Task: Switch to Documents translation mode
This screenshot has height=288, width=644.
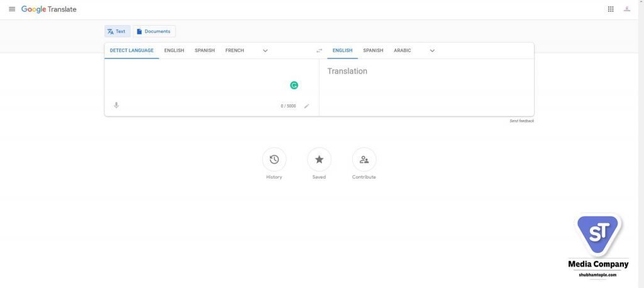Action: [154, 31]
